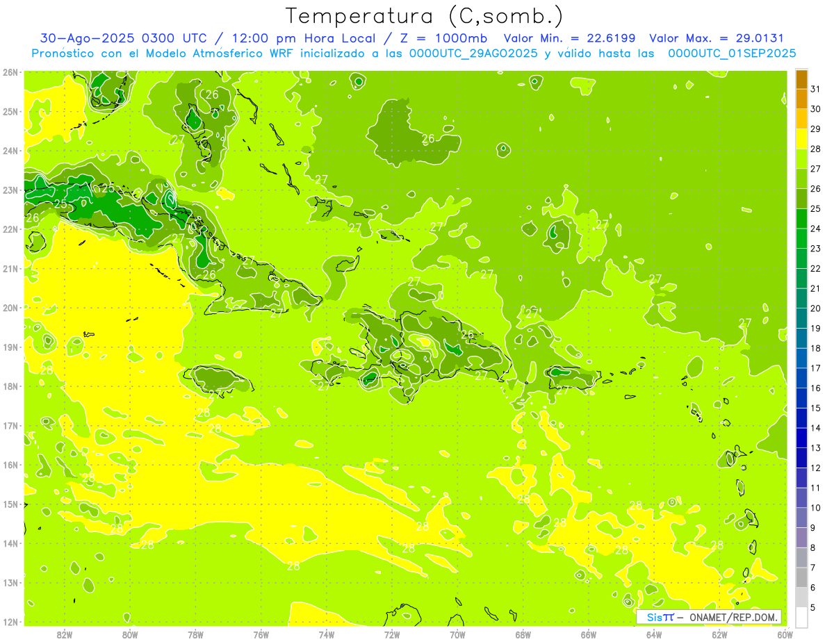Screen dimensions: 834x644
Task: Click the 74W longitude label
Action: coord(327,634)
